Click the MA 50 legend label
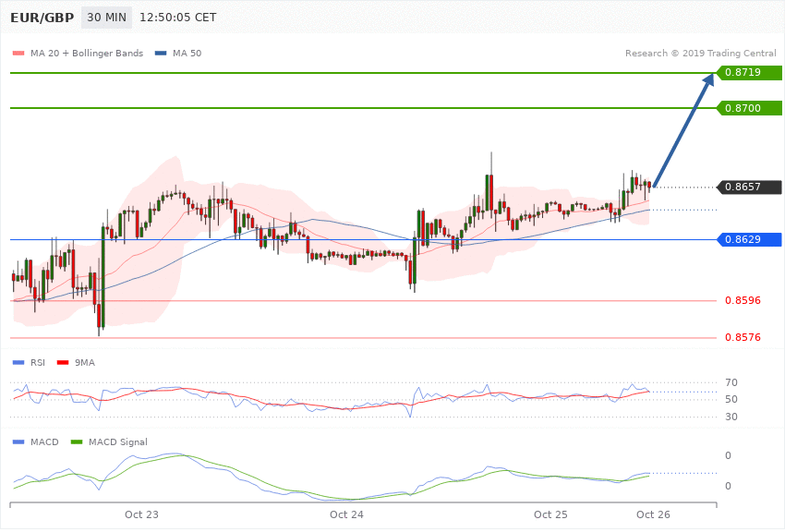 (x=187, y=53)
